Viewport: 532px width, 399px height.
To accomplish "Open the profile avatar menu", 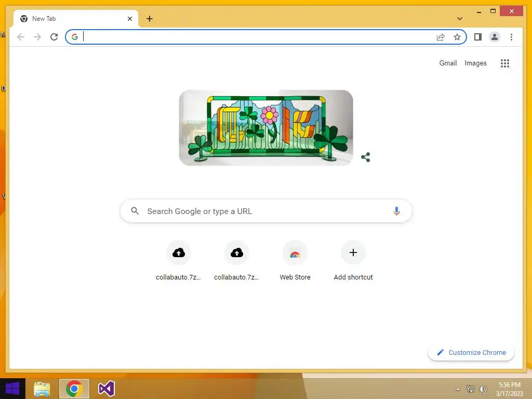I will tap(495, 37).
